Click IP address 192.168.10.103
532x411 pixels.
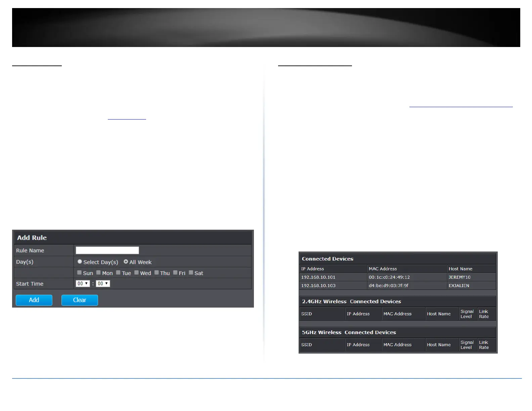point(318,285)
